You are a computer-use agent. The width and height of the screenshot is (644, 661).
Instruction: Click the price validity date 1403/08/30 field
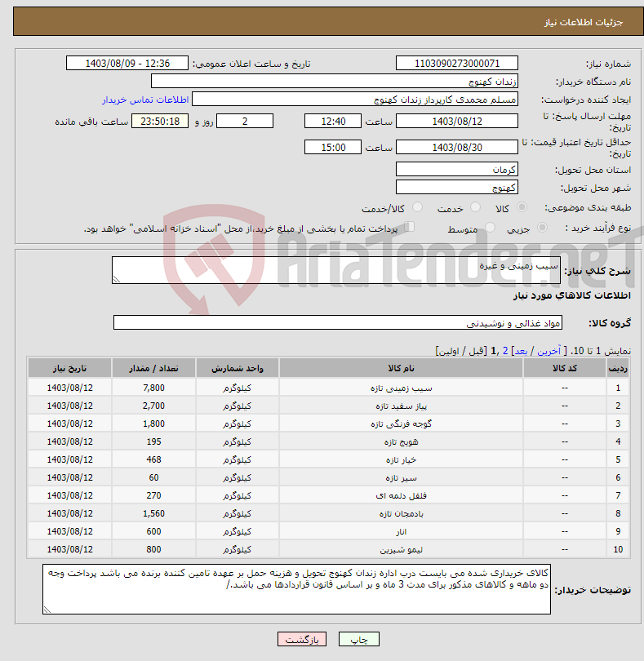(457, 148)
